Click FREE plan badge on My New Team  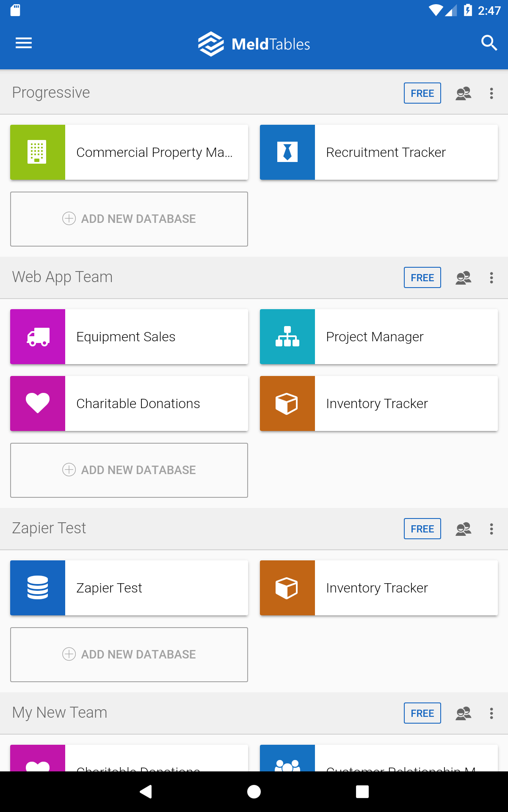tap(422, 713)
